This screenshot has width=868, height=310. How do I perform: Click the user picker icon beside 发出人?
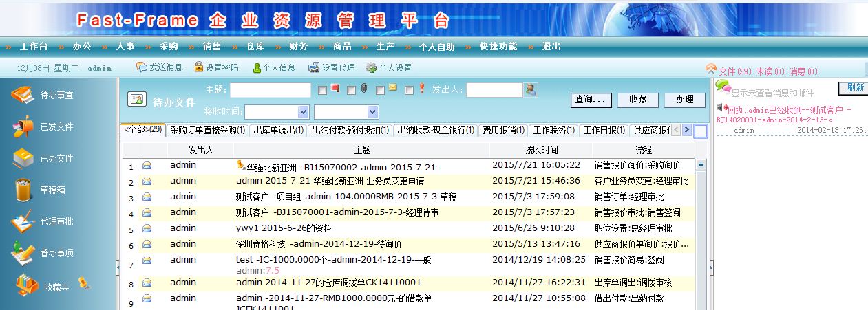pyautogui.click(x=531, y=89)
